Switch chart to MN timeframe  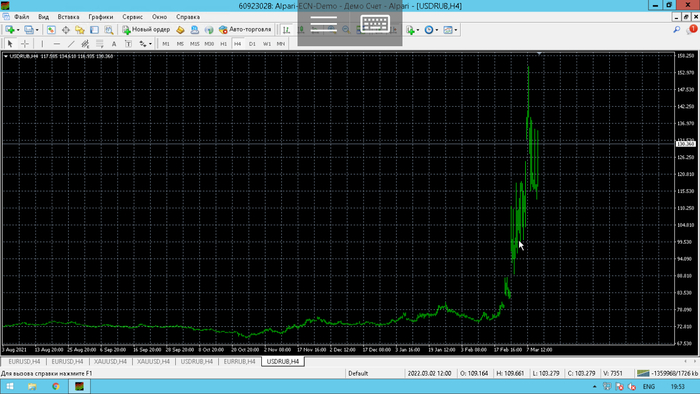281,44
